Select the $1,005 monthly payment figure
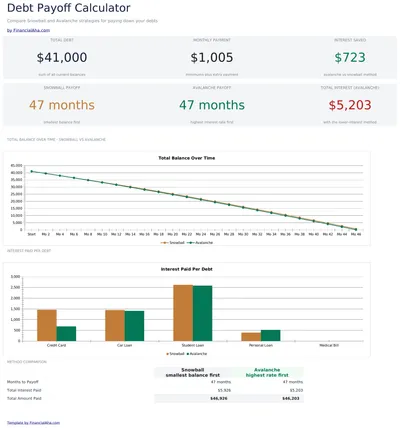The width and height of the screenshot is (400, 428). [212, 57]
